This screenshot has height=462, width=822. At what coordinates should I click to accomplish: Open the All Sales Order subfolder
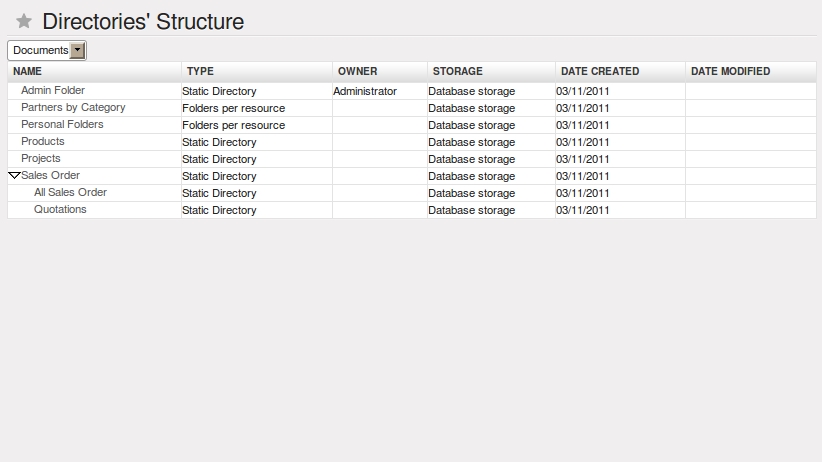70,192
